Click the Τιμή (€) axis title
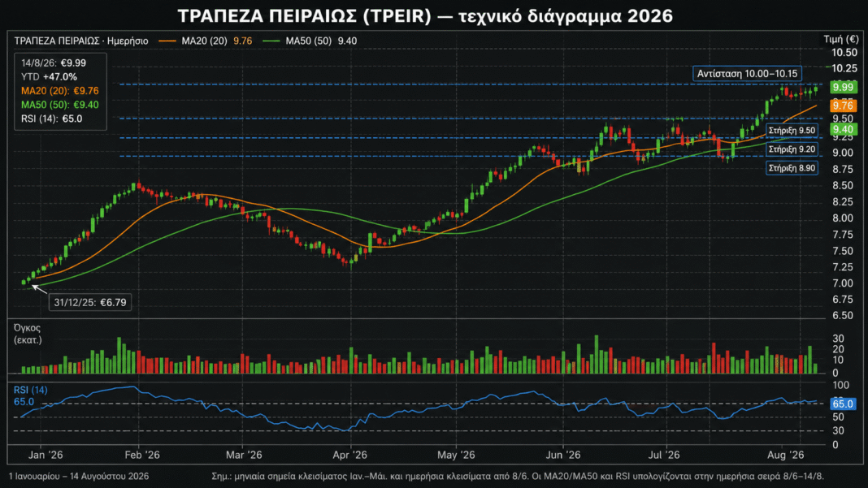 [x=841, y=39]
